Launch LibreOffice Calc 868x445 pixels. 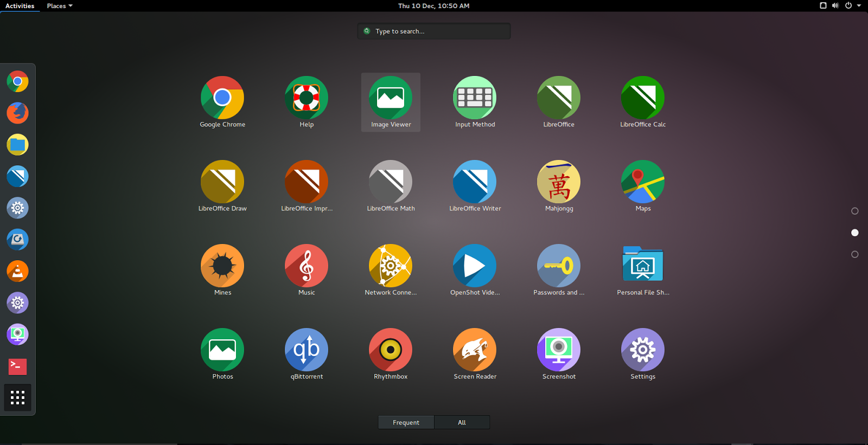click(643, 98)
